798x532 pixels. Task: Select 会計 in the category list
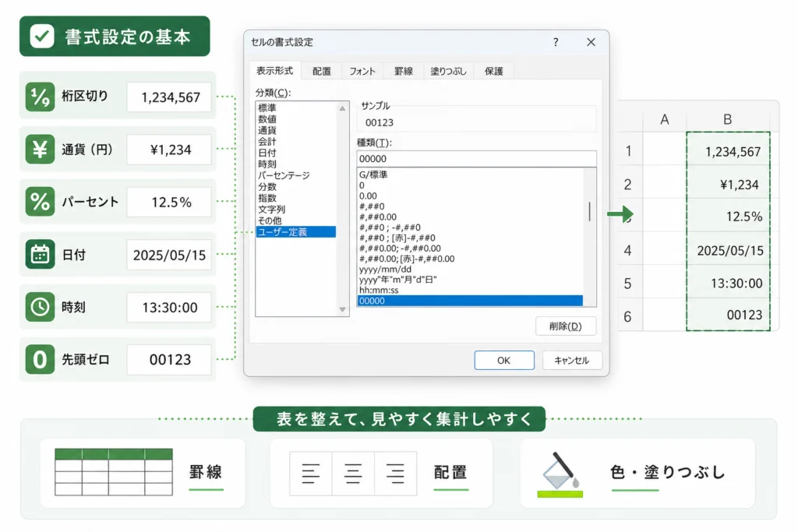pos(295,142)
